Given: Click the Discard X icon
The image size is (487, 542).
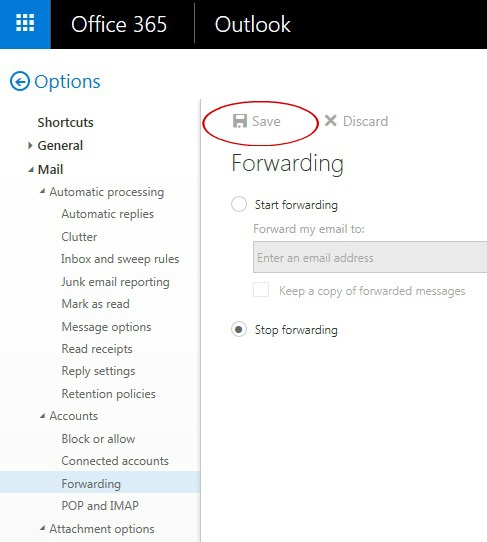Looking at the screenshot, I should (330, 121).
